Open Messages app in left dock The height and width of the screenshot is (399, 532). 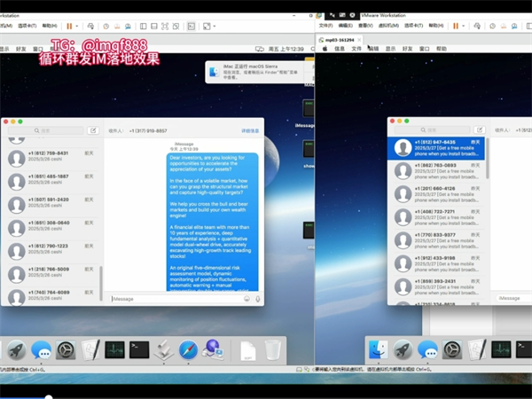point(42,350)
